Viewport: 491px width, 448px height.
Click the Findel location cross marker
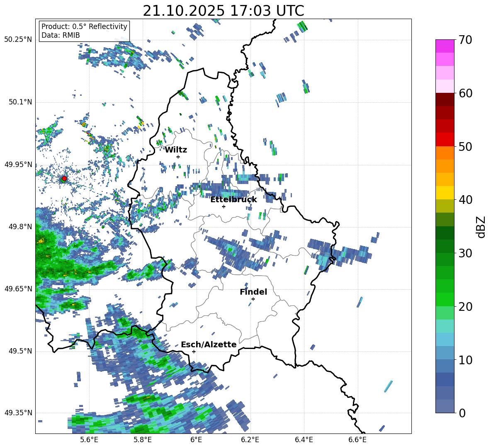coord(253,299)
